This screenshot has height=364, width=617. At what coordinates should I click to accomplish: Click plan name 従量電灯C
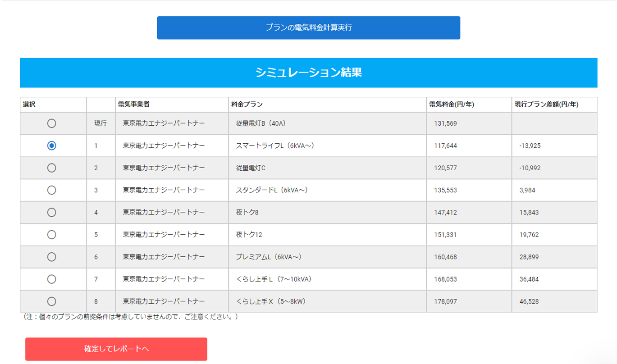pos(251,168)
